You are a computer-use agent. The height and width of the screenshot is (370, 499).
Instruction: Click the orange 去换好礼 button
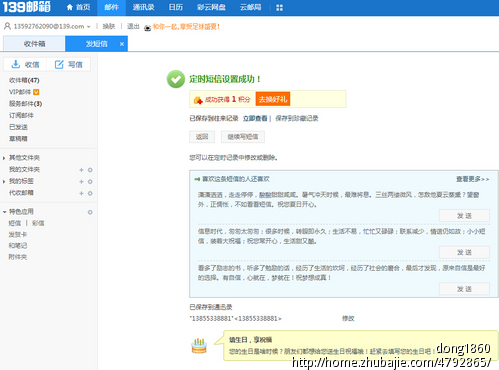[x=273, y=99]
